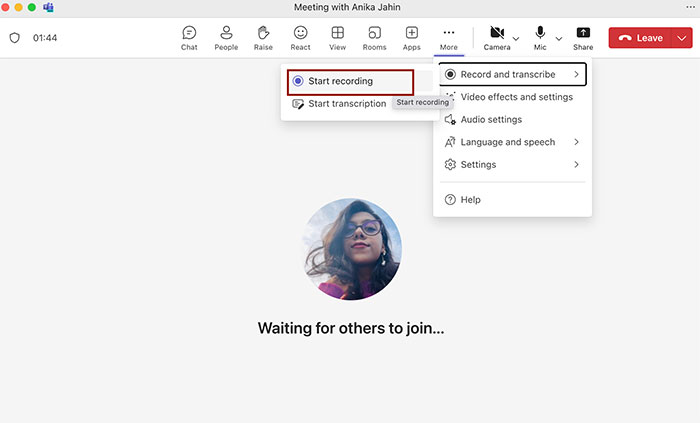Open Video effects and settings
Viewport: 700px width, 423px height.
click(x=515, y=97)
